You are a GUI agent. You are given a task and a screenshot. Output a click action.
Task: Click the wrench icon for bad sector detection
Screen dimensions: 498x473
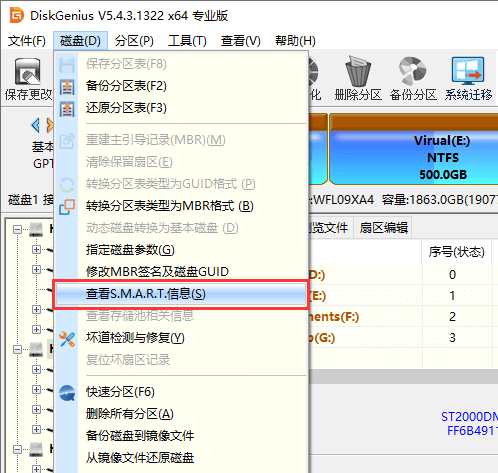click(67, 339)
